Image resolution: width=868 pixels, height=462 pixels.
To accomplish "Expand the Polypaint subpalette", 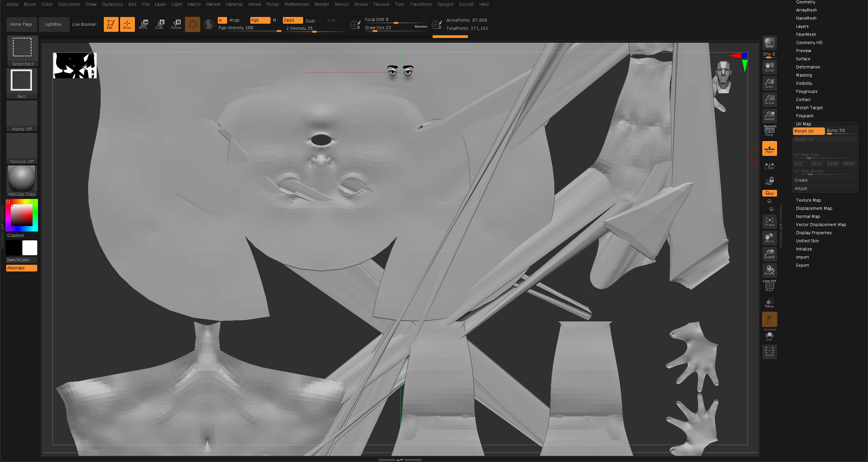I will (x=805, y=116).
